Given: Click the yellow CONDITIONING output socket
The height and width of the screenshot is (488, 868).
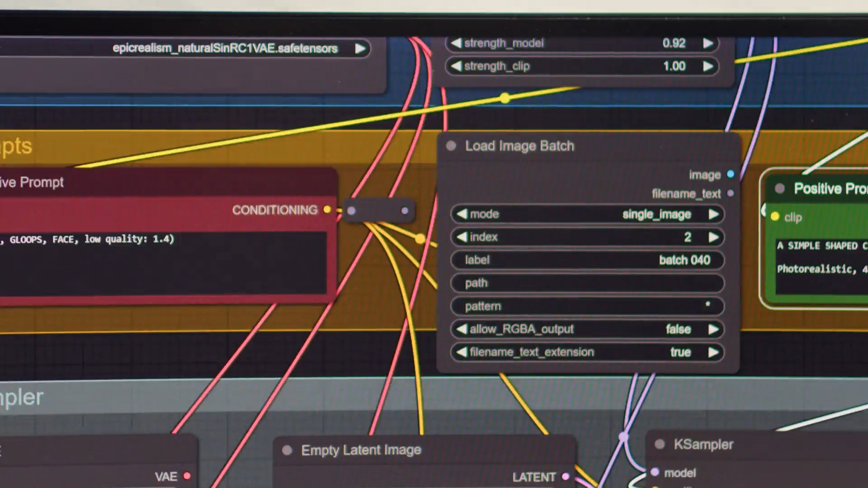Looking at the screenshot, I should pos(327,210).
